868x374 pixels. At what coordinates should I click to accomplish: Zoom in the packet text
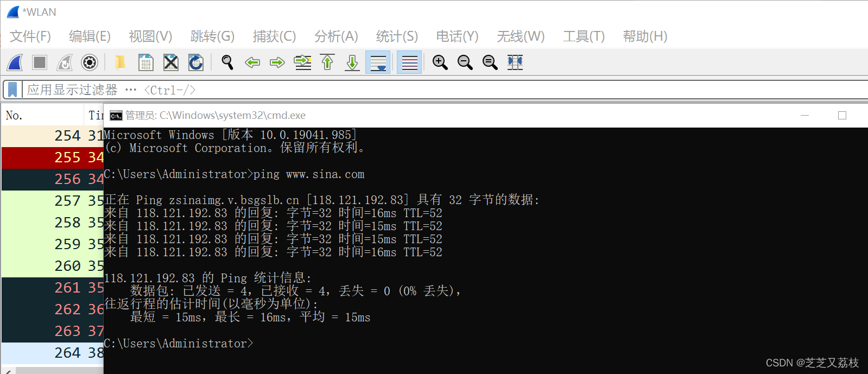coord(440,62)
